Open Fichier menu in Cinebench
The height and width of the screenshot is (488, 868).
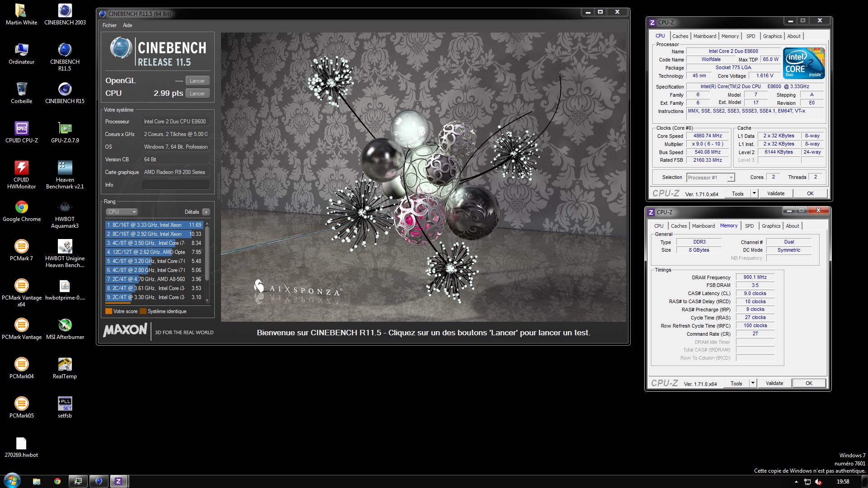click(109, 25)
